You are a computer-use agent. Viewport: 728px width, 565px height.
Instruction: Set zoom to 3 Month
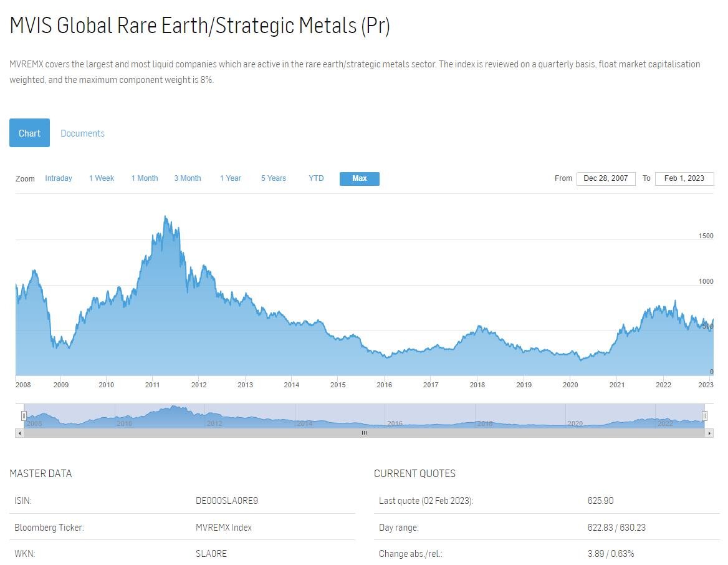tap(188, 178)
